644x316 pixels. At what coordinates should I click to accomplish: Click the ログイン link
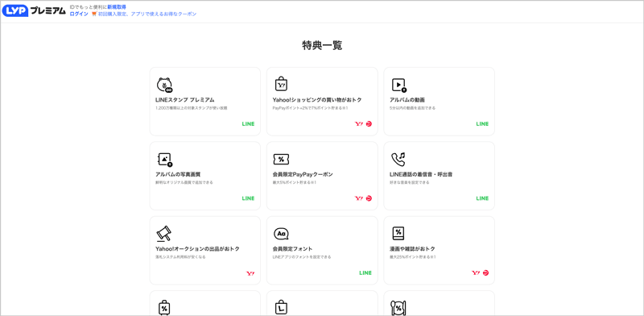click(x=79, y=14)
